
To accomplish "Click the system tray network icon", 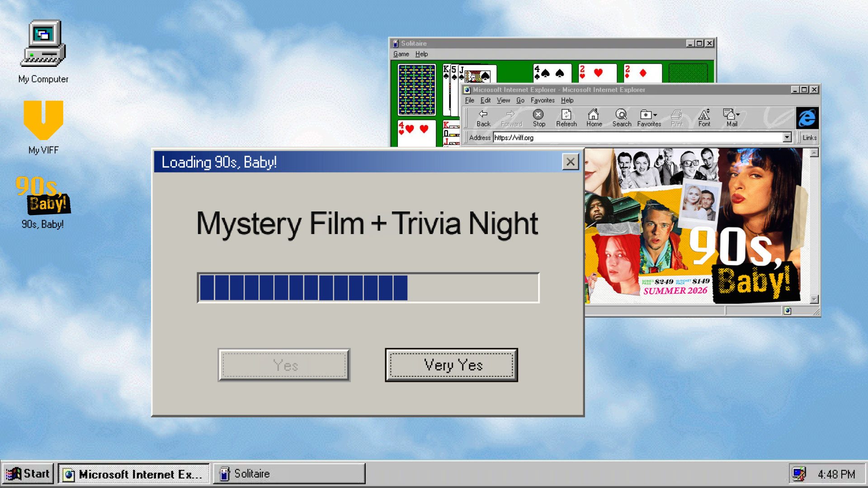I will click(x=799, y=474).
